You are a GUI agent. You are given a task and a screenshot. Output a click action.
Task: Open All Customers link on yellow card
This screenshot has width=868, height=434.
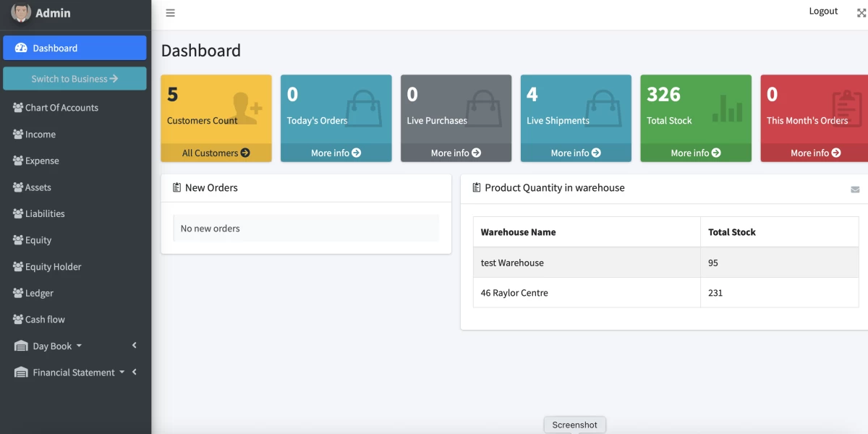click(x=216, y=153)
